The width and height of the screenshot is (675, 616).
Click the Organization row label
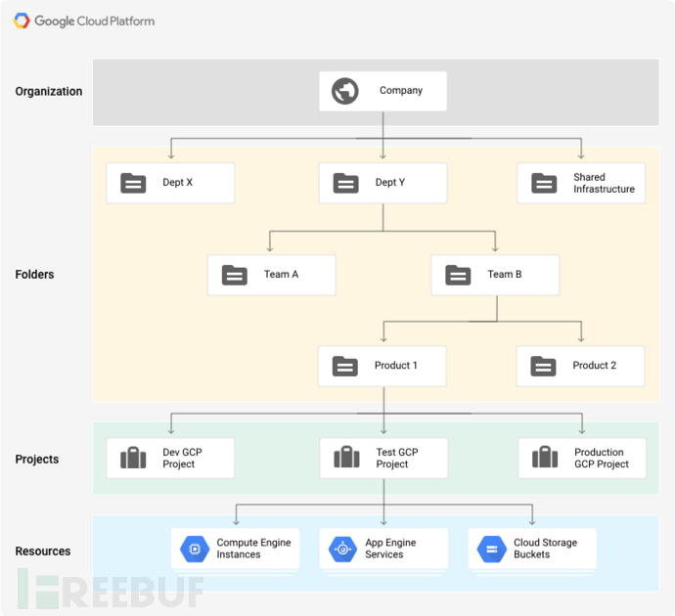tap(49, 91)
